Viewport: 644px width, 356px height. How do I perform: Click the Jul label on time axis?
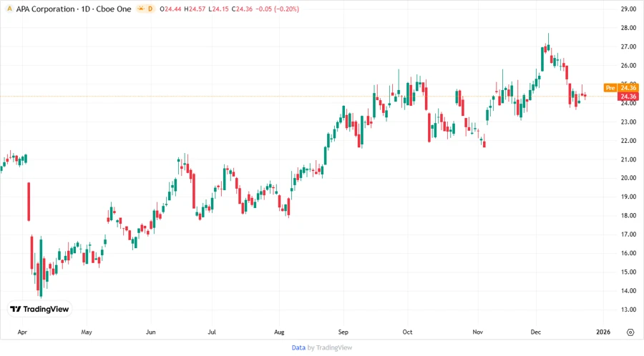click(212, 332)
